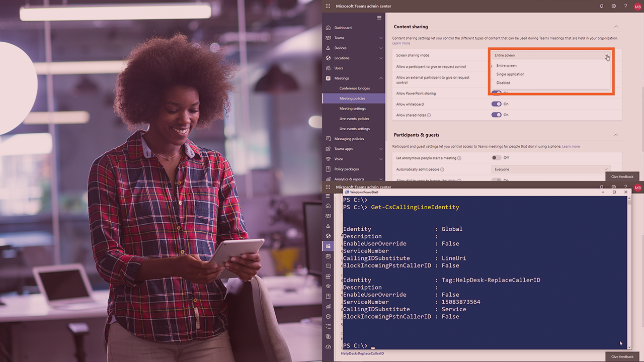
Task: Enable Let anonymous people start a meeting
Action: tap(496, 158)
